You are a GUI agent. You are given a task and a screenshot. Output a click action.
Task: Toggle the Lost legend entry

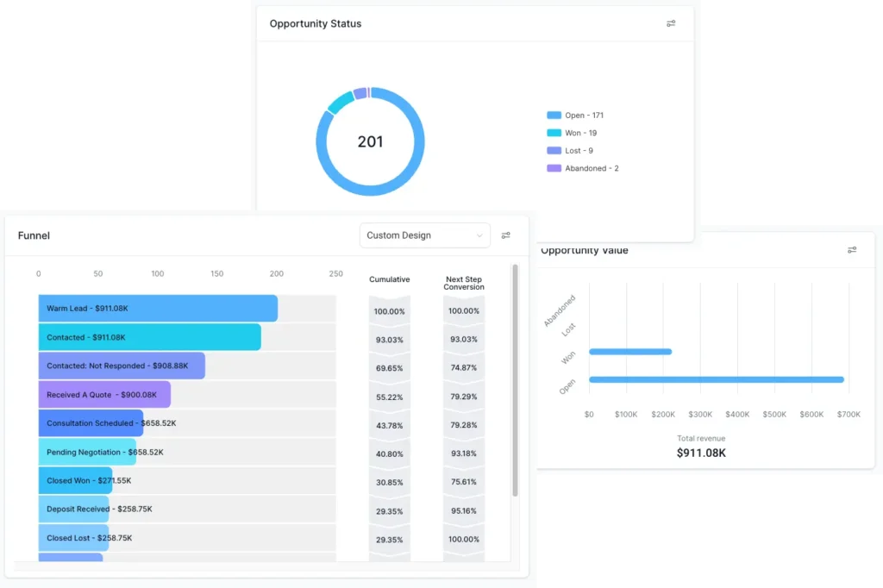578,151
